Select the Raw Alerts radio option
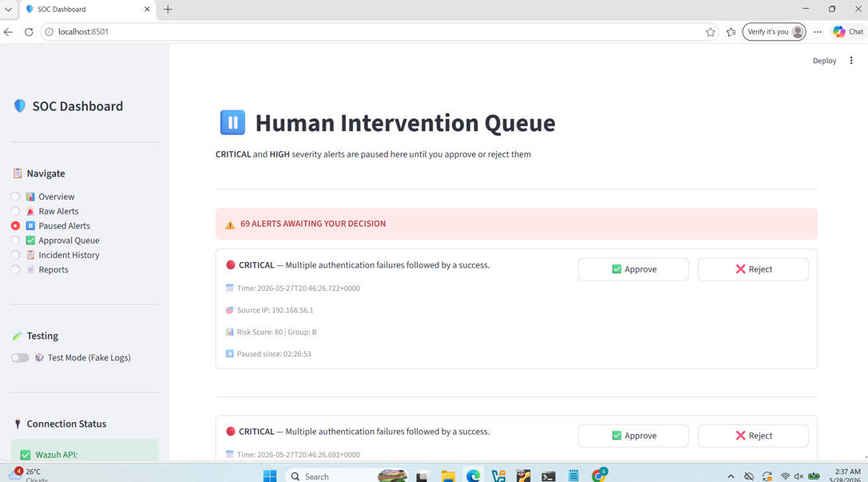The height and width of the screenshot is (482, 868). (15, 211)
